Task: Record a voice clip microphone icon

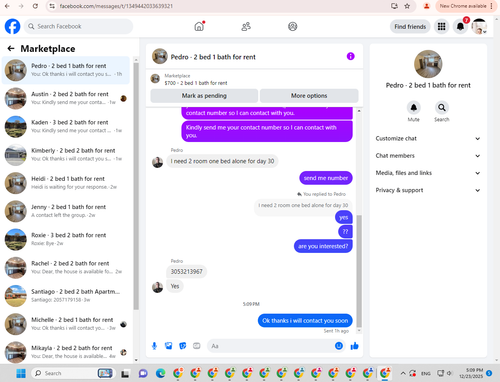Action: pos(154,346)
